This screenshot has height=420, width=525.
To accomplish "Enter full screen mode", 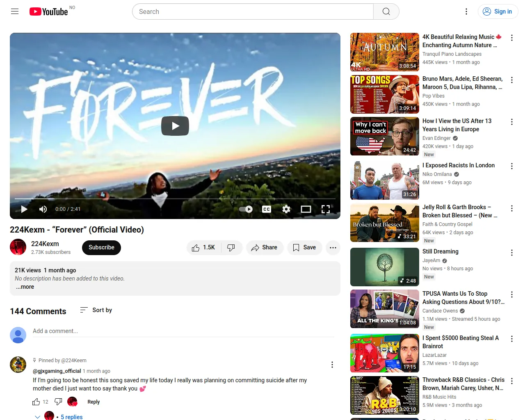I will pyautogui.click(x=326, y=209).
